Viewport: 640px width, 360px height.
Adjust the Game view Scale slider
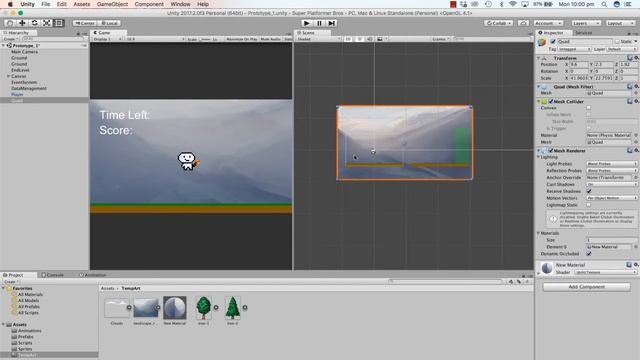(x=205, y=39)
